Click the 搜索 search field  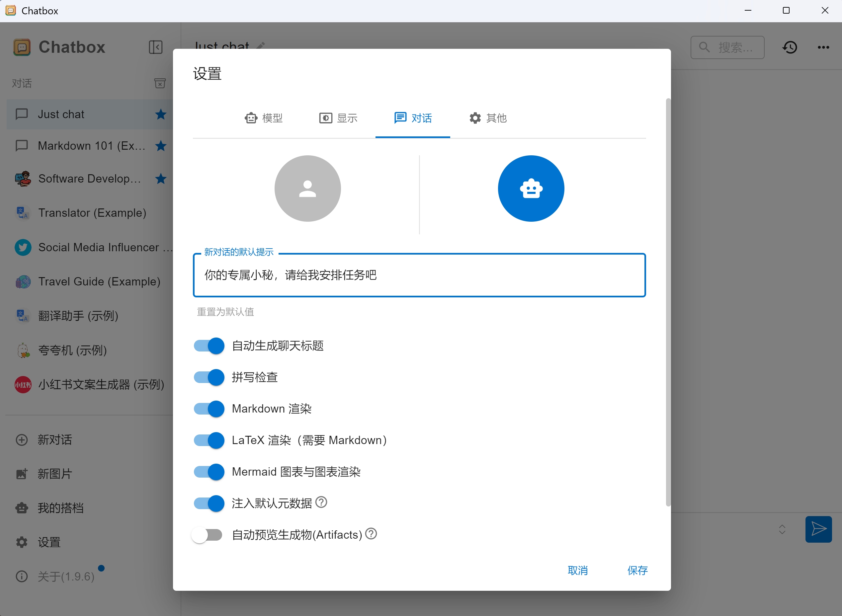click(727, 47)
